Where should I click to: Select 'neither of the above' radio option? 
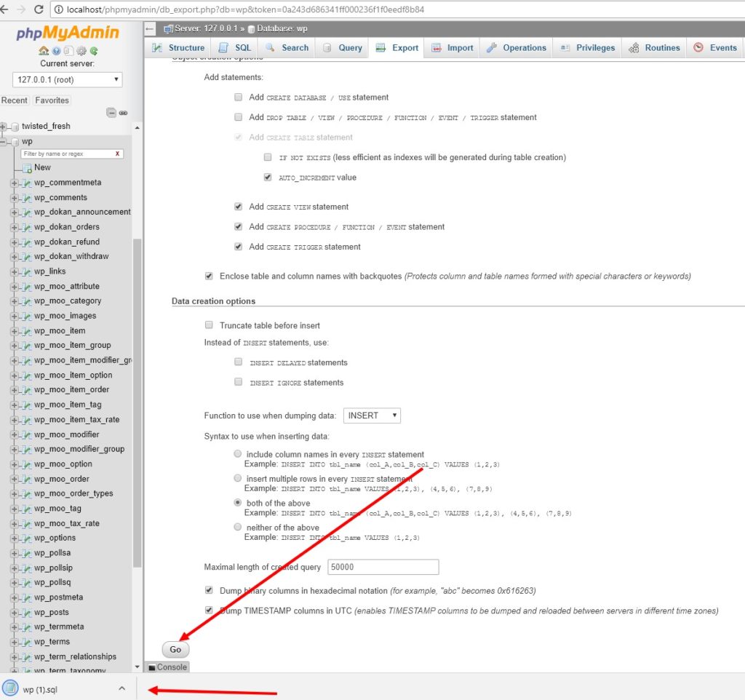(x=238, y=527)
